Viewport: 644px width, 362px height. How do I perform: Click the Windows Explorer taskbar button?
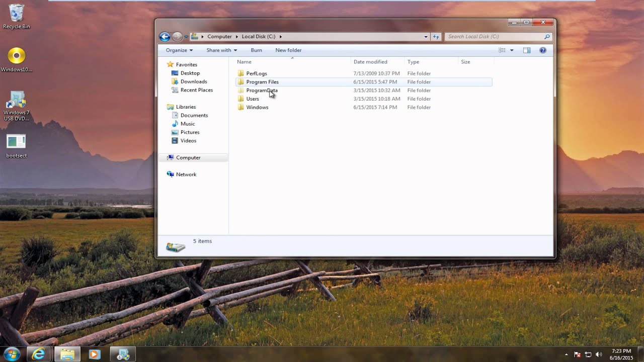[x=66, y=354]
